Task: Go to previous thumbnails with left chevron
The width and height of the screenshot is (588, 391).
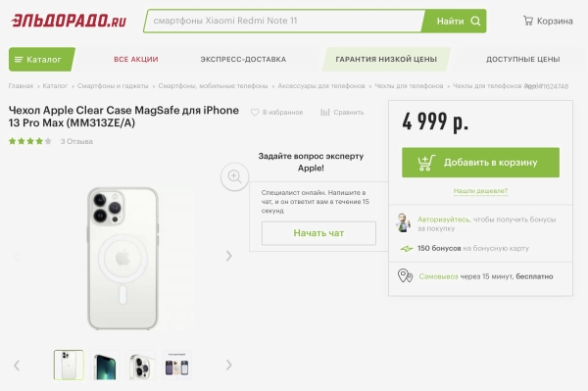Action: pyautogui.click(x=17, y=366)
